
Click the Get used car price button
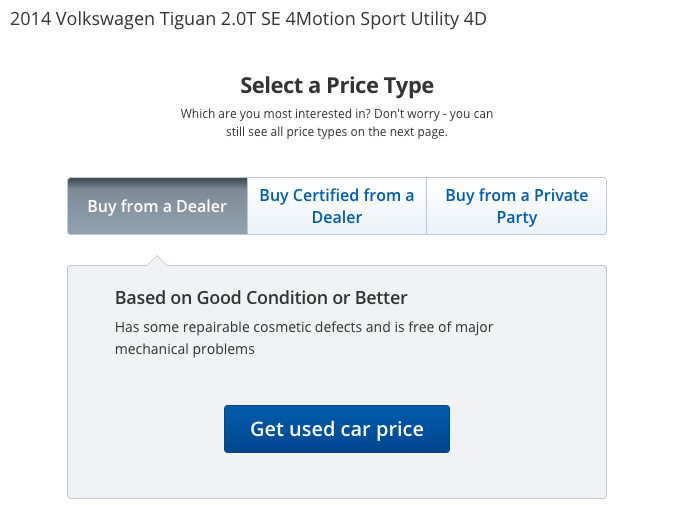pyautogui.click(x=337, y=429)
